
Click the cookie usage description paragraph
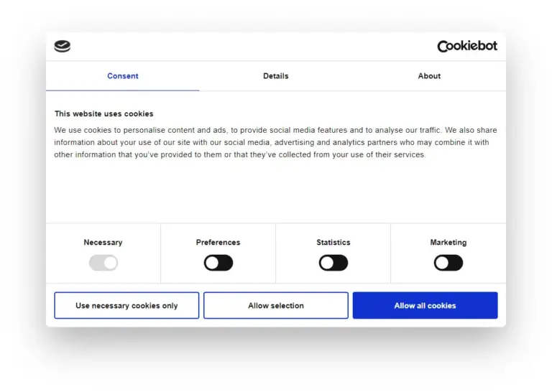[x=275, y=142]
